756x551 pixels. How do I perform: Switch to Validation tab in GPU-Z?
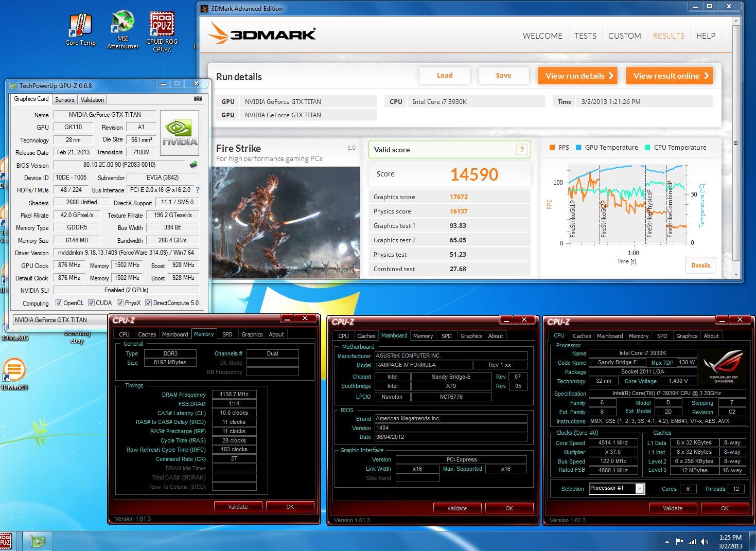coord(93,100)
